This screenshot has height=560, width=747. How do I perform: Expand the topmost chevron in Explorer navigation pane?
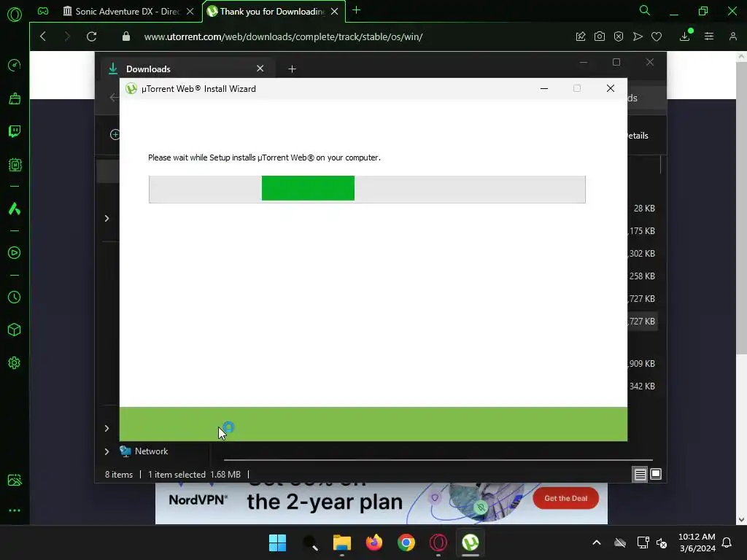click(107, 218)
